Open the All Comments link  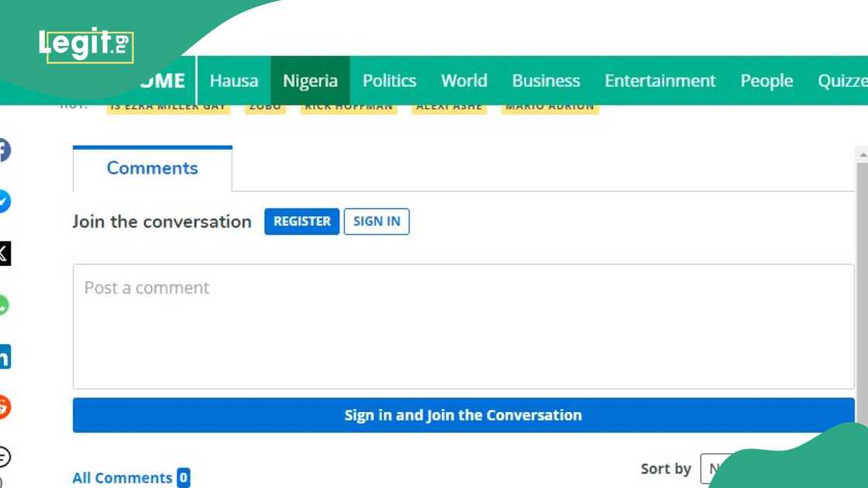121,477
